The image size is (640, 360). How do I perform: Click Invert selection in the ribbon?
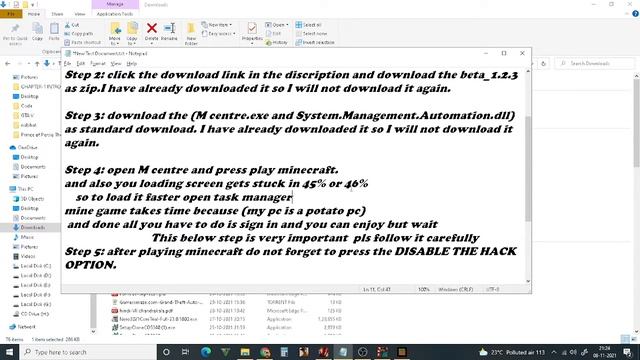315,42
